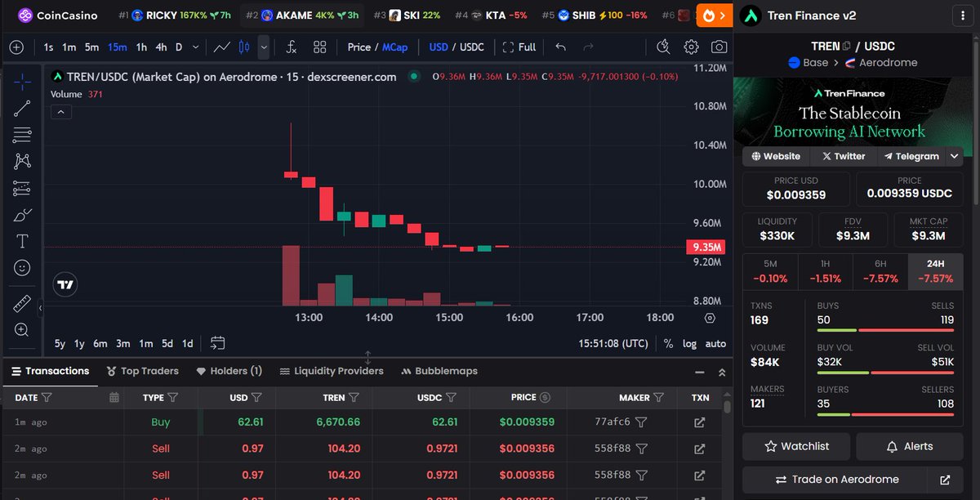Toggle Price display mode
The image size is (980, 500).
tap(359, 47)
